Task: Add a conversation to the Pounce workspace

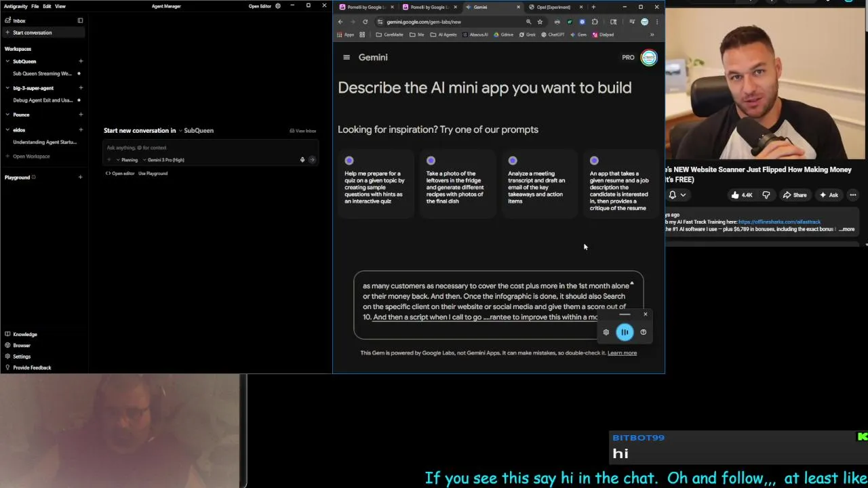Action: (81, 115)
